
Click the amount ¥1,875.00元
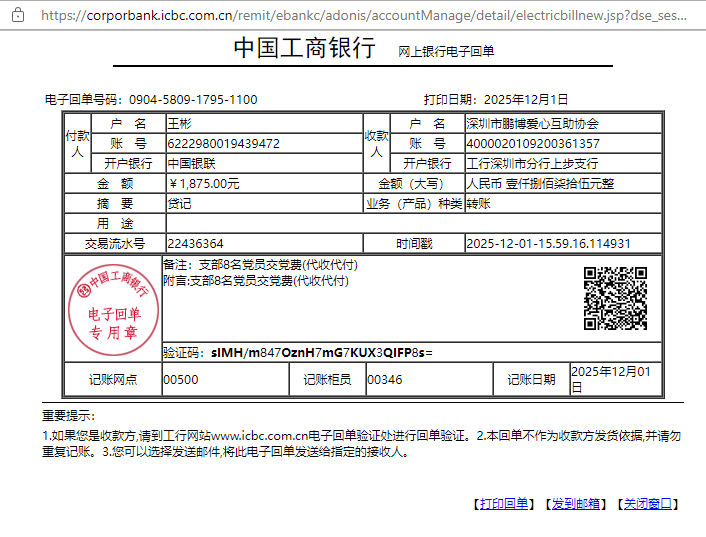pyautogui.click(x=204, y=184)
